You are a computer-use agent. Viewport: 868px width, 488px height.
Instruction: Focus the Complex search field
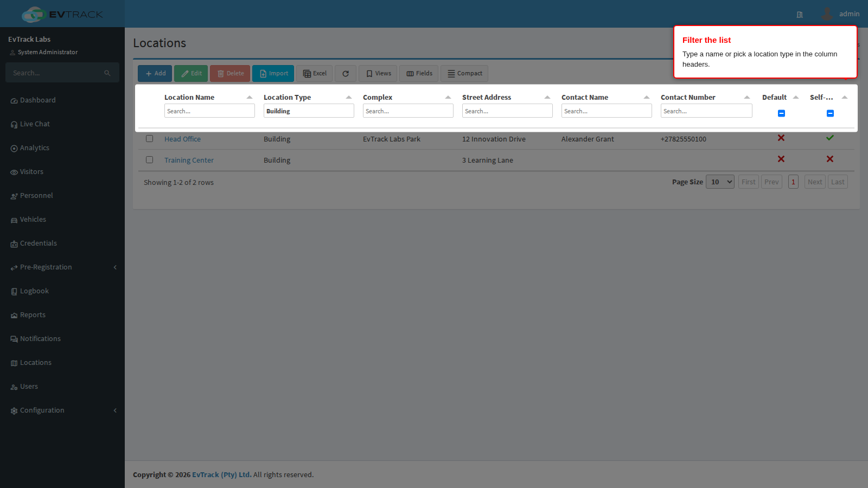[408, 111]
